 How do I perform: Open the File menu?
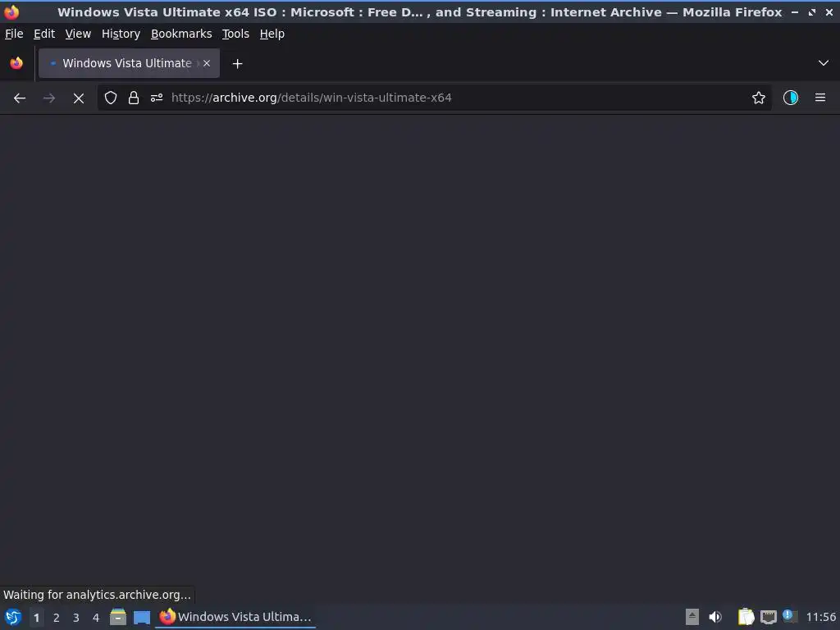(x=14, y=34)
